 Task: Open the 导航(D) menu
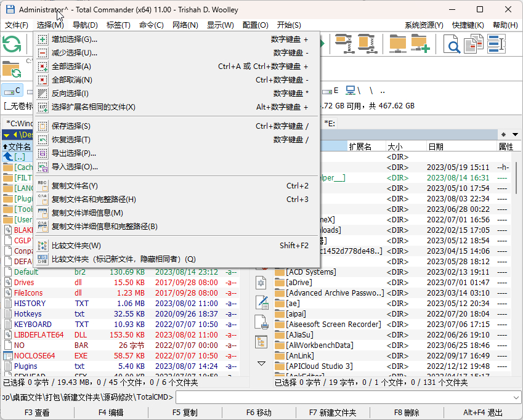(x=85, y=25)
